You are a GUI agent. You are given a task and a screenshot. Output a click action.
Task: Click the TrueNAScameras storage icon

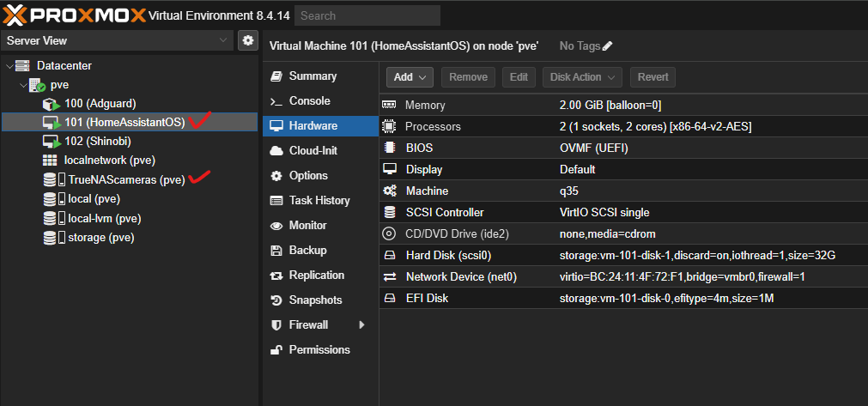tap(54, 180)
